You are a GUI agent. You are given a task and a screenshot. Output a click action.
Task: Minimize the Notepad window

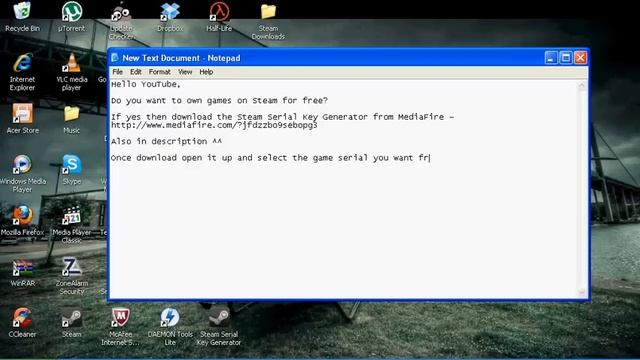pyautogui.click(x=551, y=58)
